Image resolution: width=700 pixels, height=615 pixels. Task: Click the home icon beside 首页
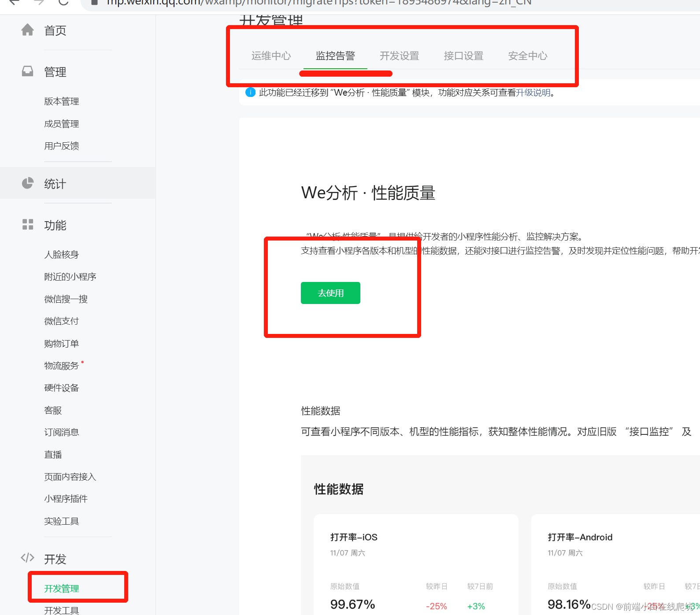click(x=27, y=30)
